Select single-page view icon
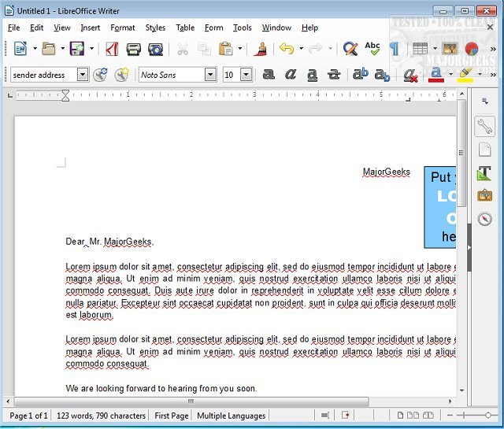The image size is (504, 429). 400,416
